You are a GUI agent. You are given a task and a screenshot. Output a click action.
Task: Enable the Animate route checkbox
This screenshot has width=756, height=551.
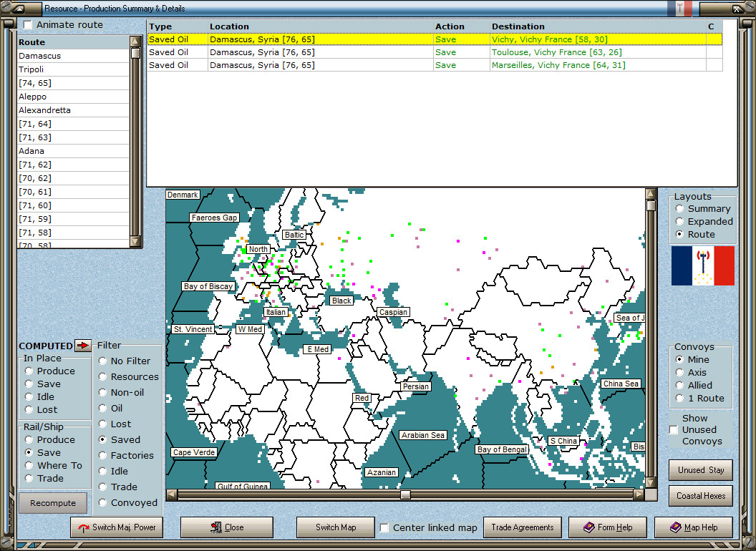click(x=29, y=24)
